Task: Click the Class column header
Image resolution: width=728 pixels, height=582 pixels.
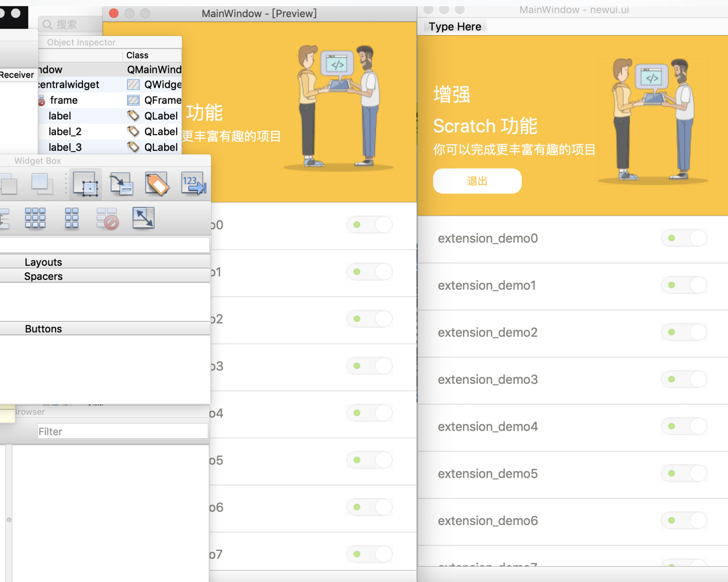Action: point(152,55)
